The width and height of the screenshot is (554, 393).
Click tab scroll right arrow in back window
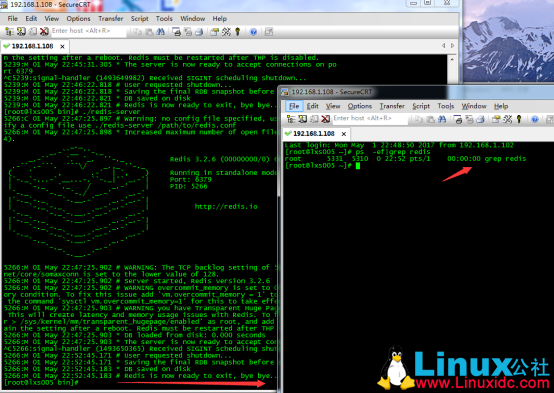453,46
